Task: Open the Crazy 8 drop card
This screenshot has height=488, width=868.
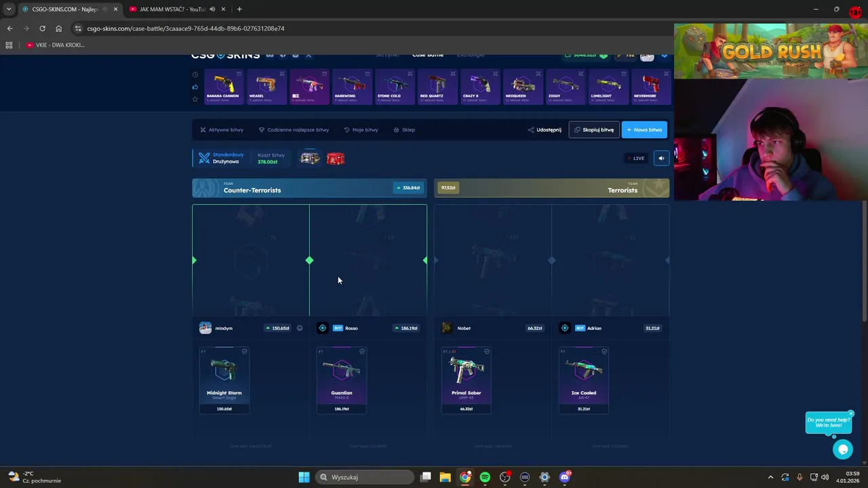Action: pos(480,87)
